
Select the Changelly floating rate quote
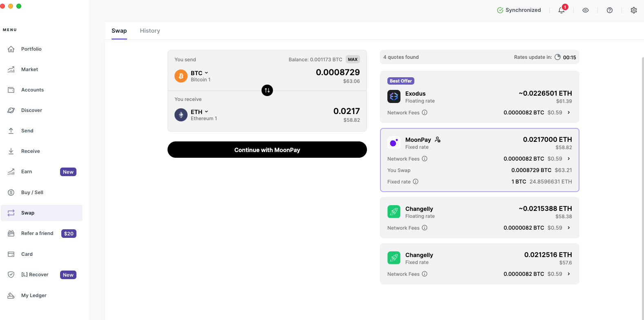coord(479,213)
